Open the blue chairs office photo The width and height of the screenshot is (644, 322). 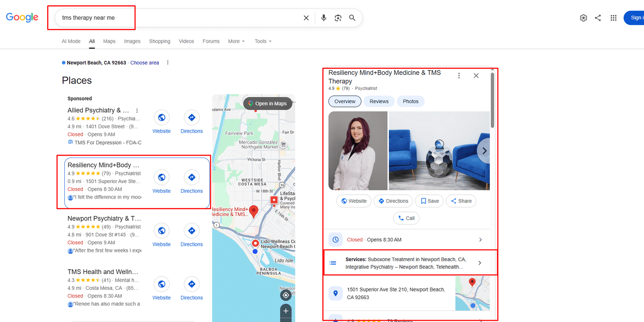[439, 151]
